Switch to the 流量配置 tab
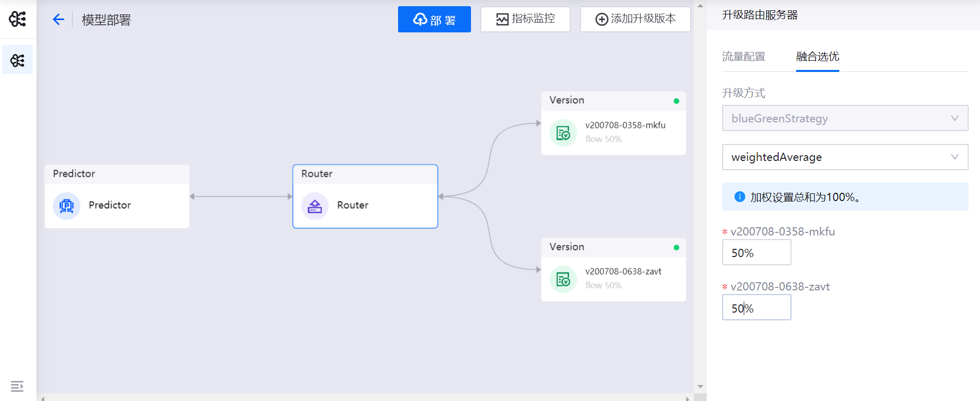This screenshot has height=401, width=980. [x=744, y=57]
